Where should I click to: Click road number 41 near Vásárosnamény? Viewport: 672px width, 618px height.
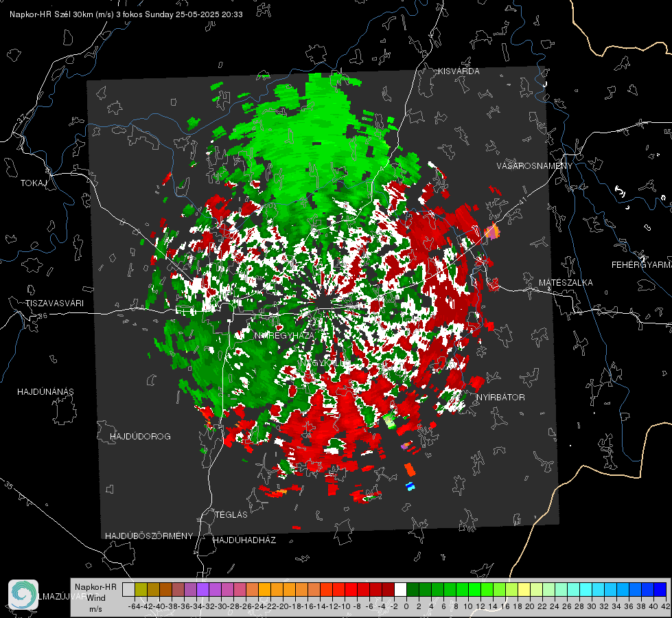[522, 200]
